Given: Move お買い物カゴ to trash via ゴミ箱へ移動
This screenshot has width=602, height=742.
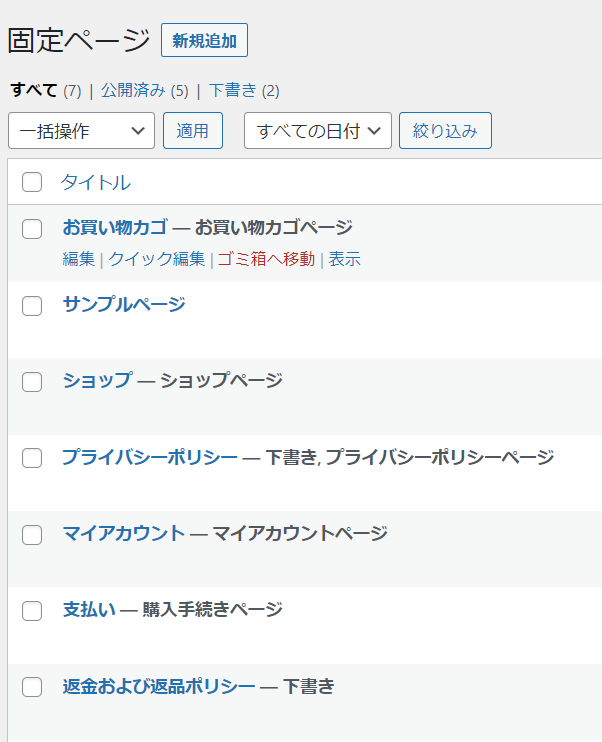Looking at the screenshot, I should 266,259.
